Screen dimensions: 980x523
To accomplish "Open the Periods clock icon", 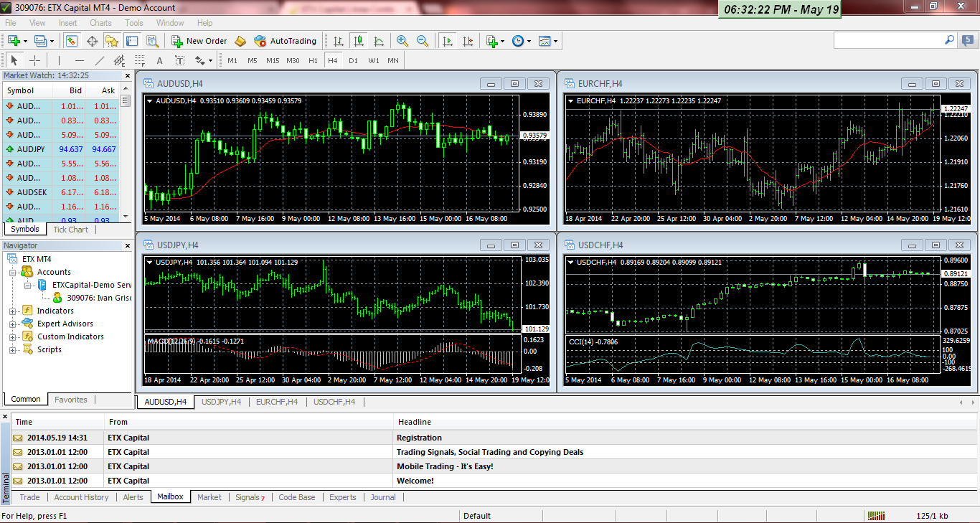I will coord(518,41).
